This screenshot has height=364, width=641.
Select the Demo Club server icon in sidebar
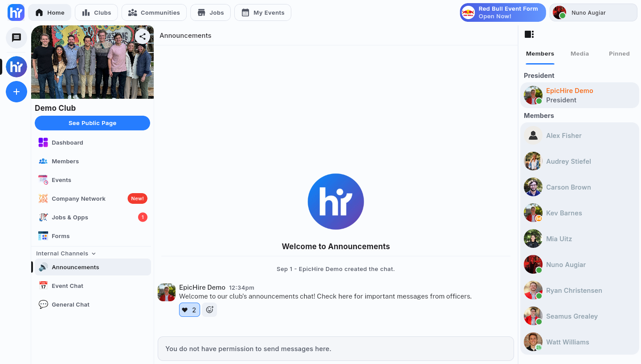point(16,67)
